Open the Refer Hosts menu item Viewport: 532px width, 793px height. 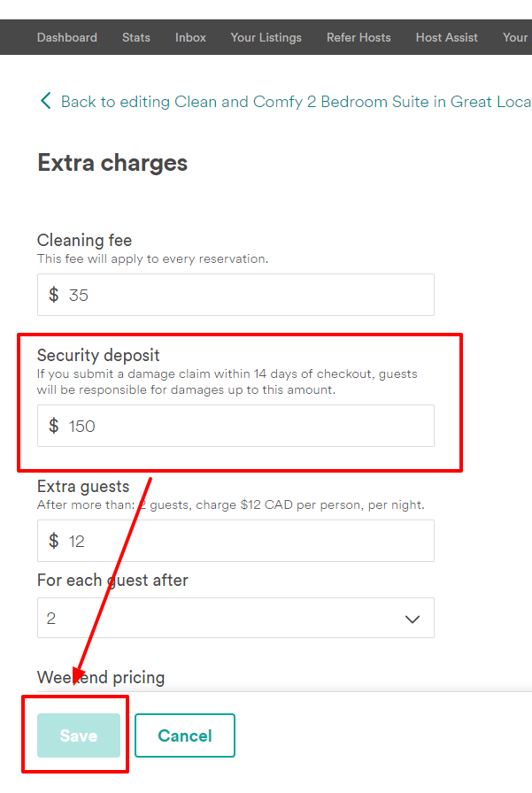pyautogui.click(x=359, y=37)
